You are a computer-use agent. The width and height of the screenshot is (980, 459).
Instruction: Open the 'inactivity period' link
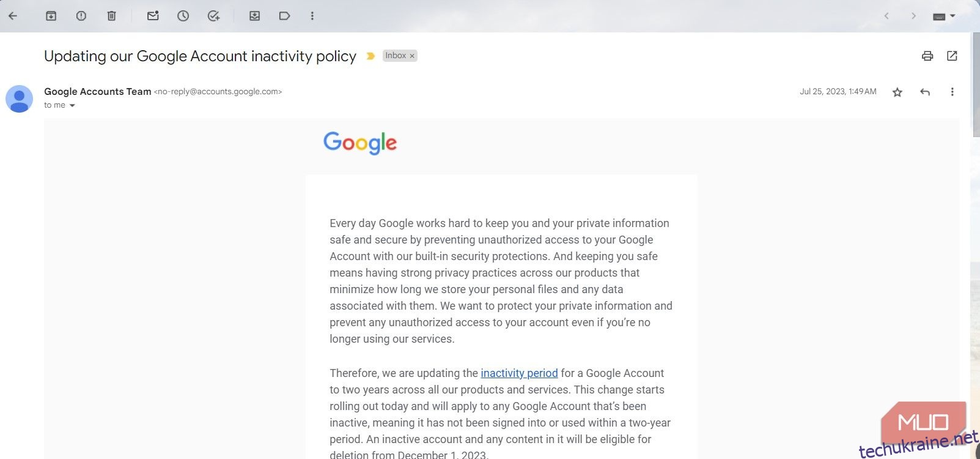click(519, 373)
